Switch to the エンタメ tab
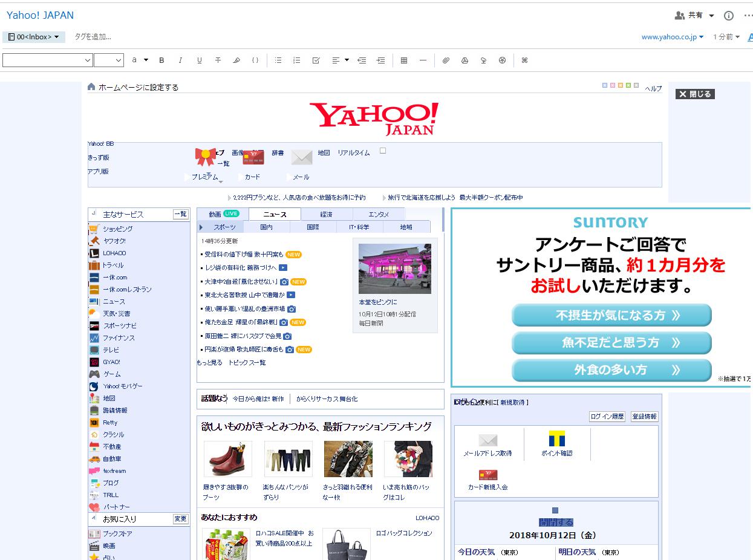753x560 pixels. click(379, 215)
